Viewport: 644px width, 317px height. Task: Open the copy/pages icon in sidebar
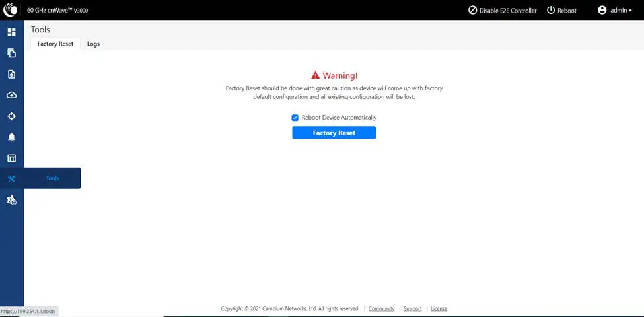click(x=11, y=53)
